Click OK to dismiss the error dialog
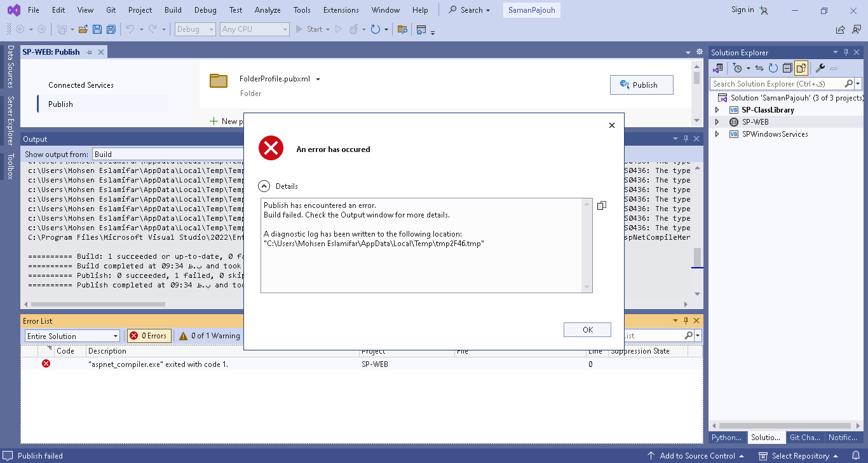 (x=588, y=329)
